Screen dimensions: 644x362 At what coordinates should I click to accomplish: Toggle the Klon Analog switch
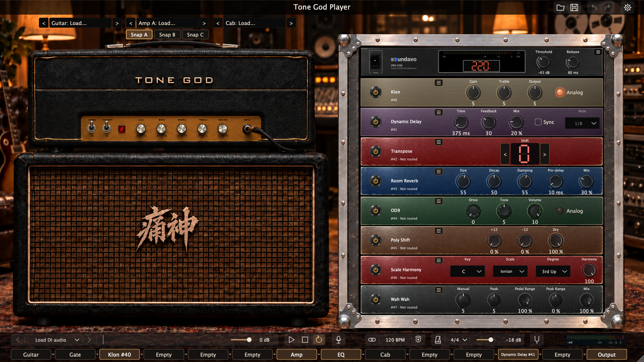tap(560, 92)
